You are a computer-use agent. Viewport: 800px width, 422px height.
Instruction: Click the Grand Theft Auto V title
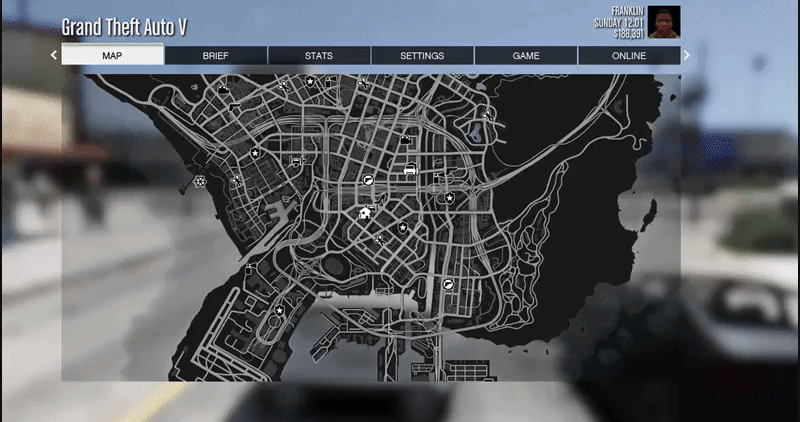tap(124, 28)
